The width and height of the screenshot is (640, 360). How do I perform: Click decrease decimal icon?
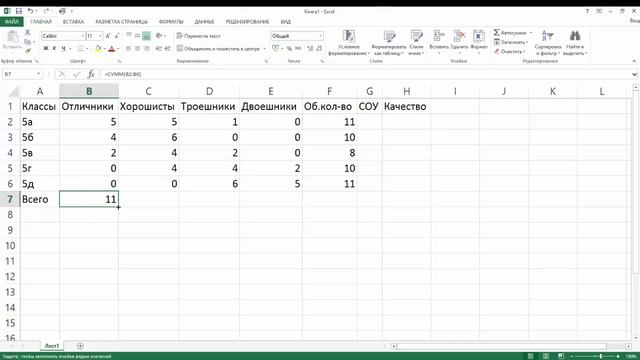click(319, 49)
